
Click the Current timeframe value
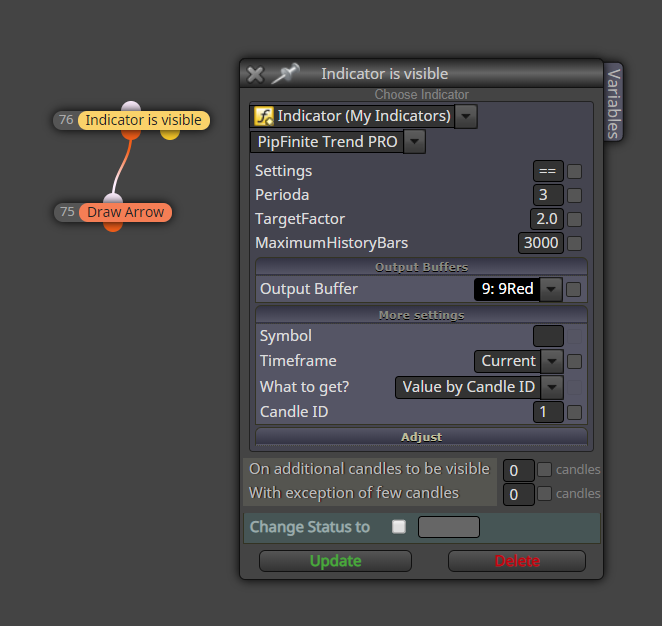point(508,361)
